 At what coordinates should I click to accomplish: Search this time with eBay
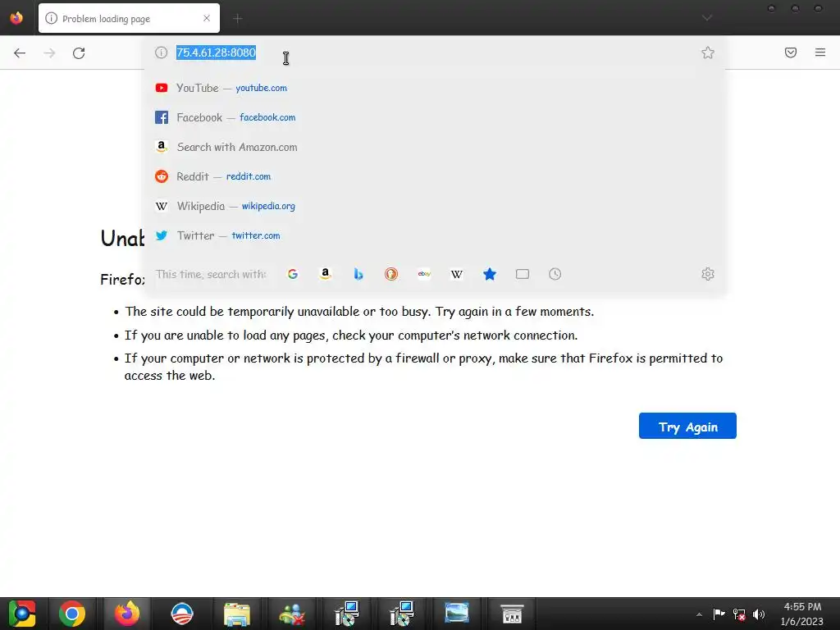tap(424, 274)
